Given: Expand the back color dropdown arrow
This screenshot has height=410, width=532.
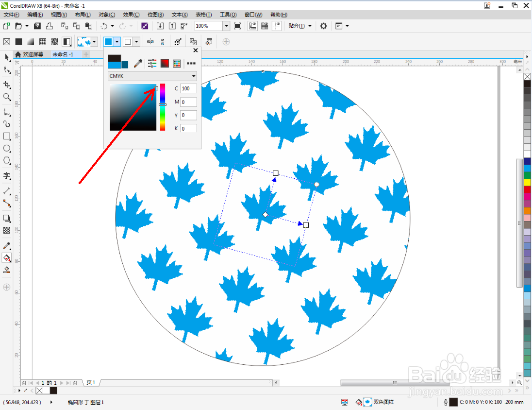Looking at the screenshot, I should coord(136,42).
